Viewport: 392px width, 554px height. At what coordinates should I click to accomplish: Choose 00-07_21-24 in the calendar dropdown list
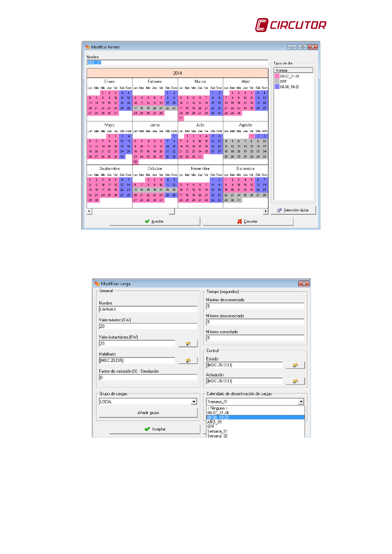tap(255, 413)
